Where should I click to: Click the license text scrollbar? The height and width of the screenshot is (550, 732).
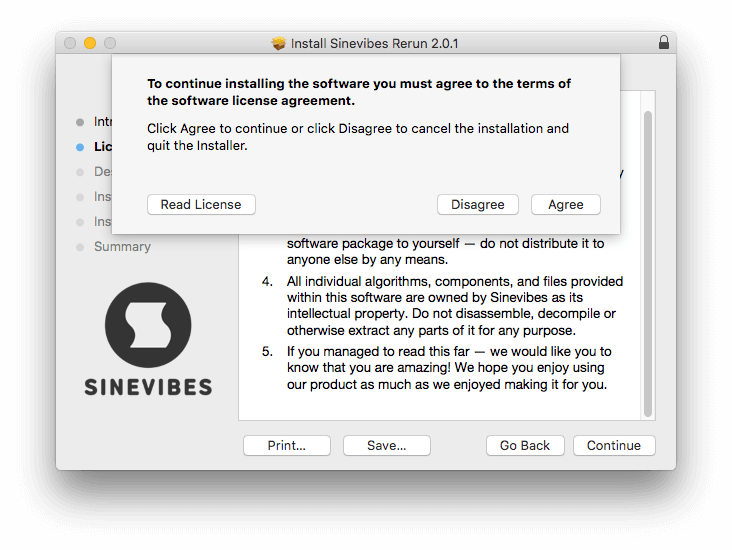pos(648,264)
